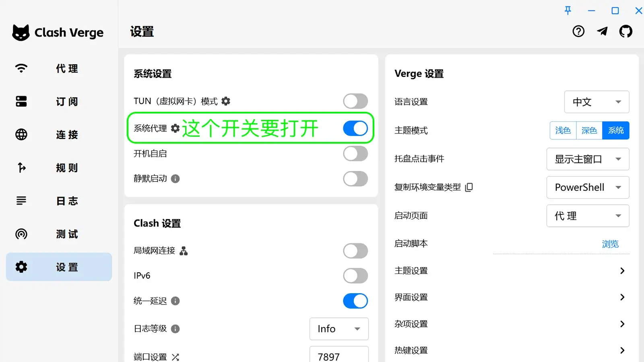Click the port number field showing 7897
Viewport: 644px width, 362px height.
point(339,356)
